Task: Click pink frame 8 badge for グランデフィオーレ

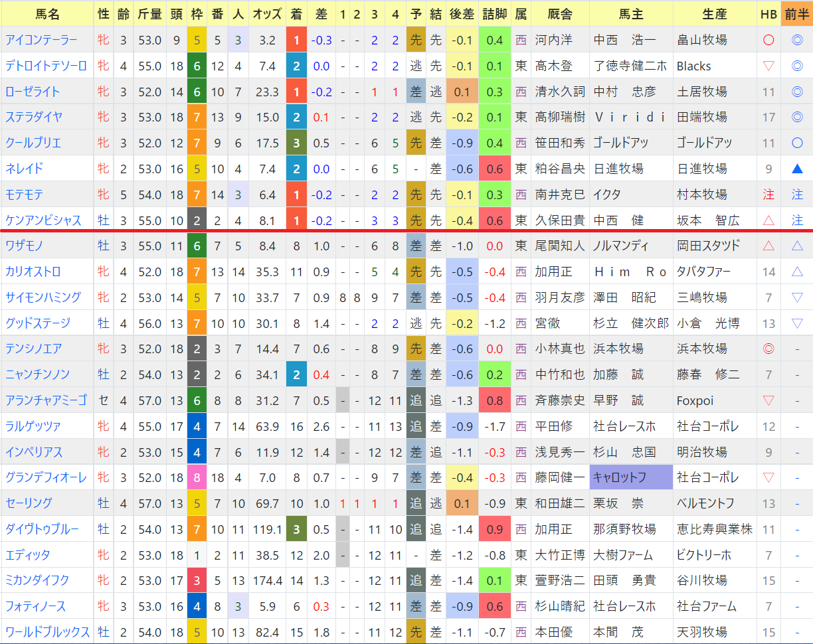Action: 197,477
